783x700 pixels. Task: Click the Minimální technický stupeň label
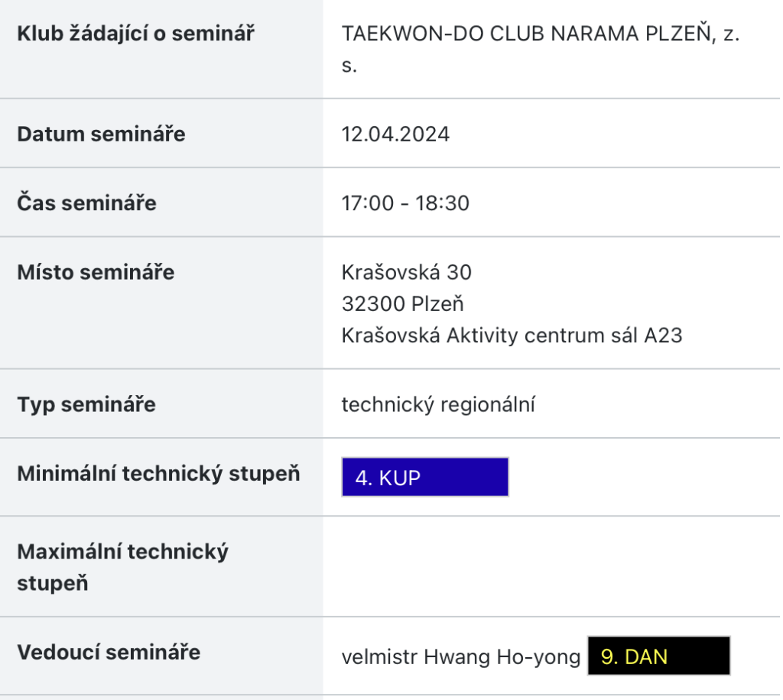(x=159, y=474)
